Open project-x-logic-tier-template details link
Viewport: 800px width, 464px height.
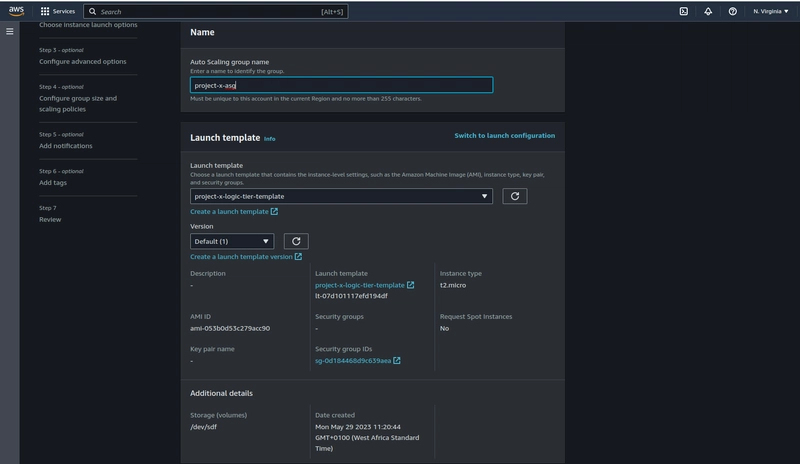(360, 285)
